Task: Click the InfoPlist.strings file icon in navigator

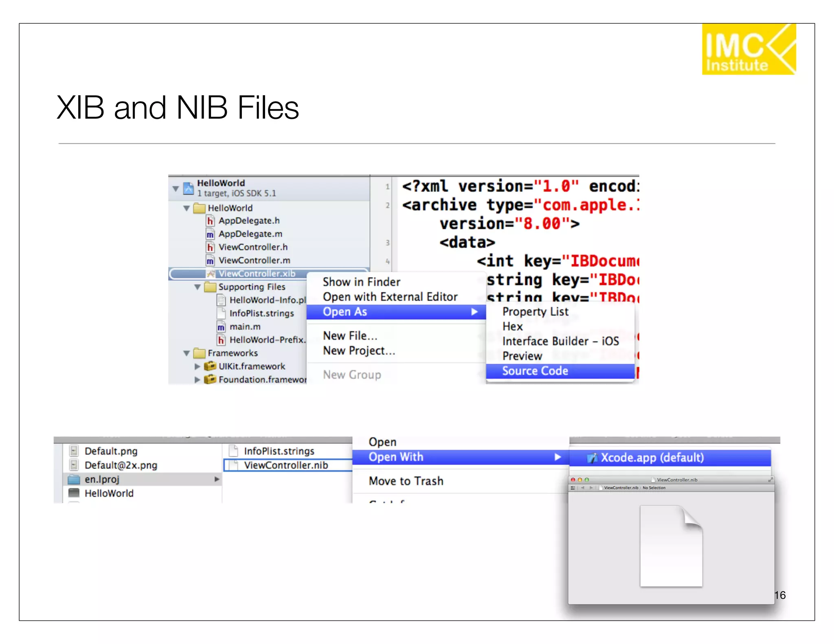Action: [221, 313]
